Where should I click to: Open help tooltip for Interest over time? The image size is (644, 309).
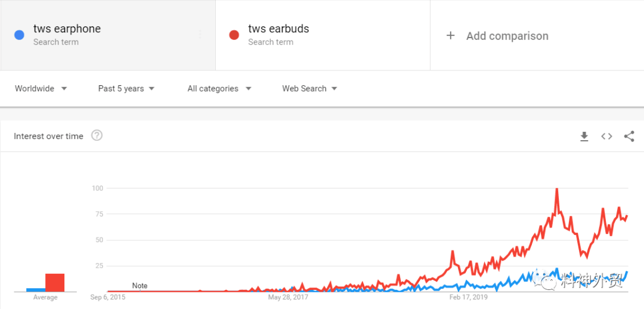coord(97,135)
